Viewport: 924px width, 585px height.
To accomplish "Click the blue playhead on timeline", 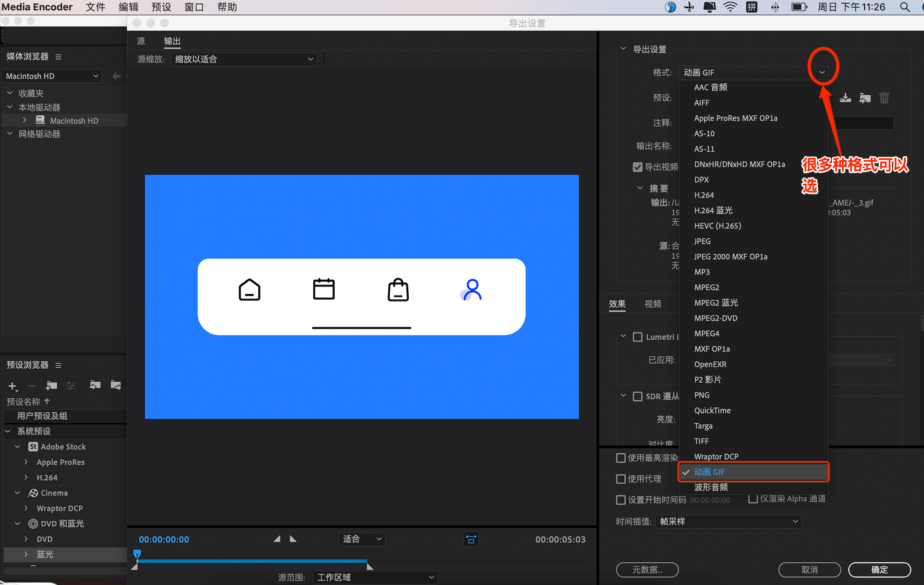I will tap(137, 554).
